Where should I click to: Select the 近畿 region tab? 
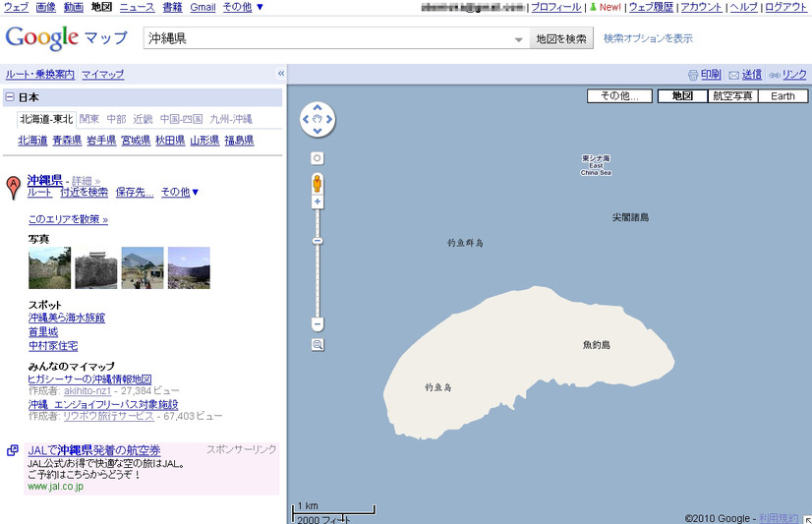143,120
